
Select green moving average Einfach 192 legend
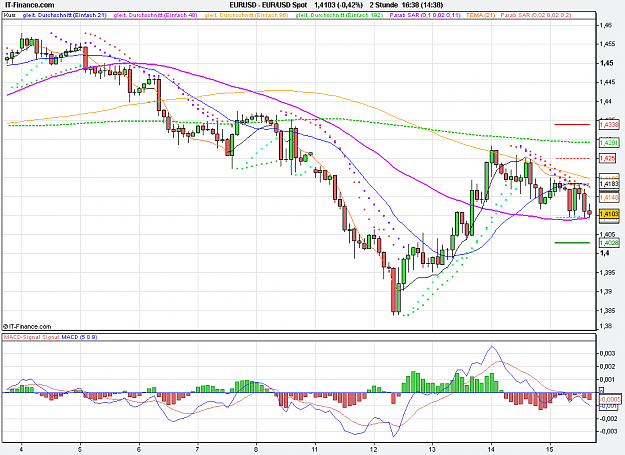(x=339, y=15)
